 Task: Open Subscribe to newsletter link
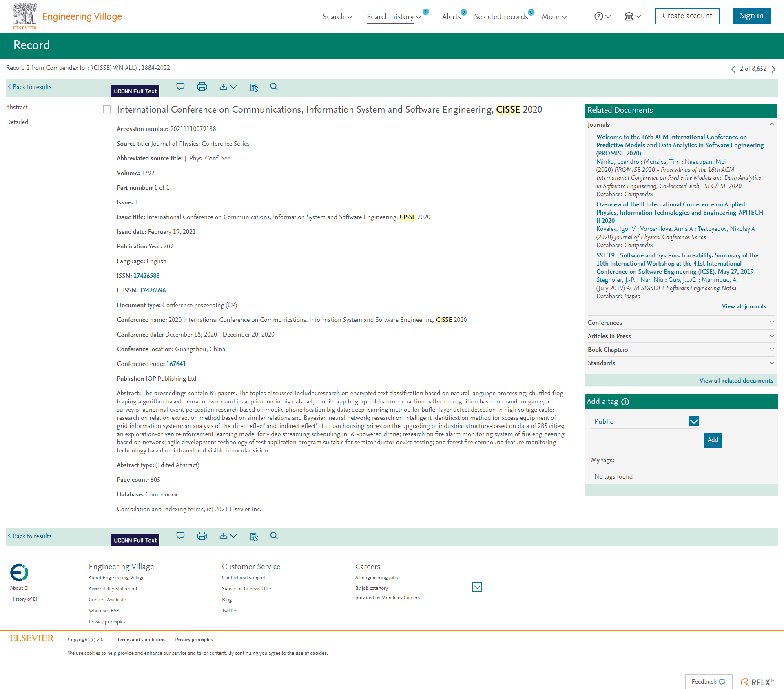coord(246,589)
